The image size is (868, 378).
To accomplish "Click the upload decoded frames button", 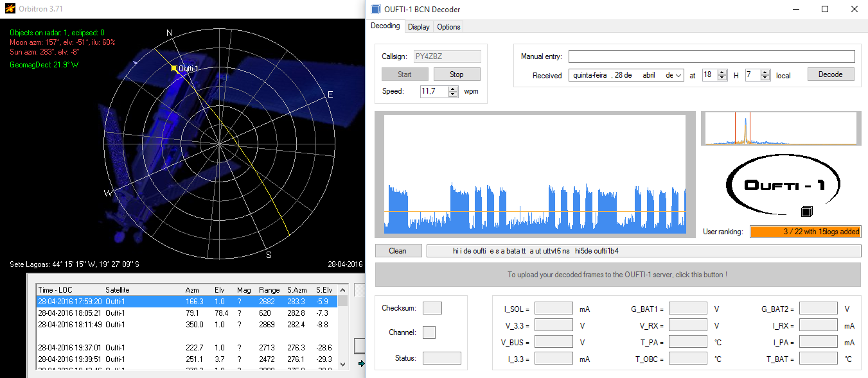I will coord(617,275).
